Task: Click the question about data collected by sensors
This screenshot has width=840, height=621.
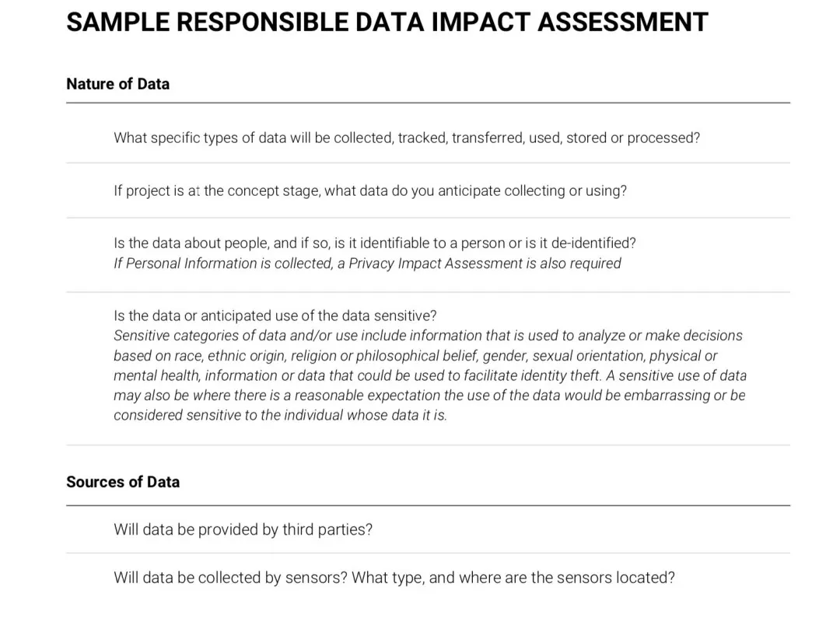Action: point(394,577)
